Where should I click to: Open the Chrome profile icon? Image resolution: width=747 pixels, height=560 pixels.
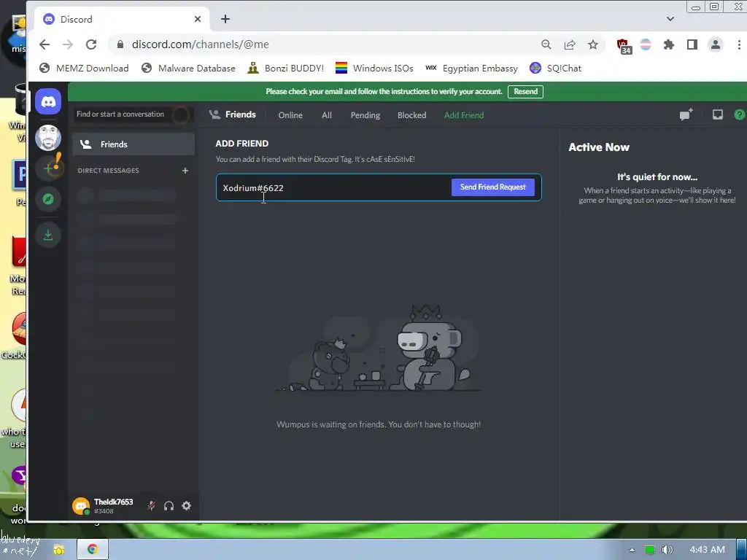point(716,44)
